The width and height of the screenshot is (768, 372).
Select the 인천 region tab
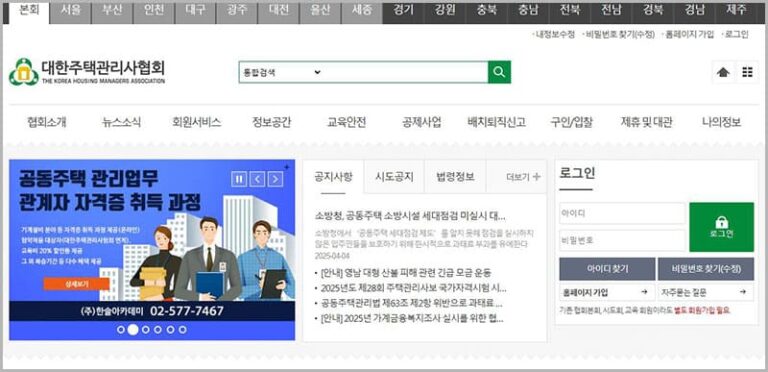coord(154,12)
